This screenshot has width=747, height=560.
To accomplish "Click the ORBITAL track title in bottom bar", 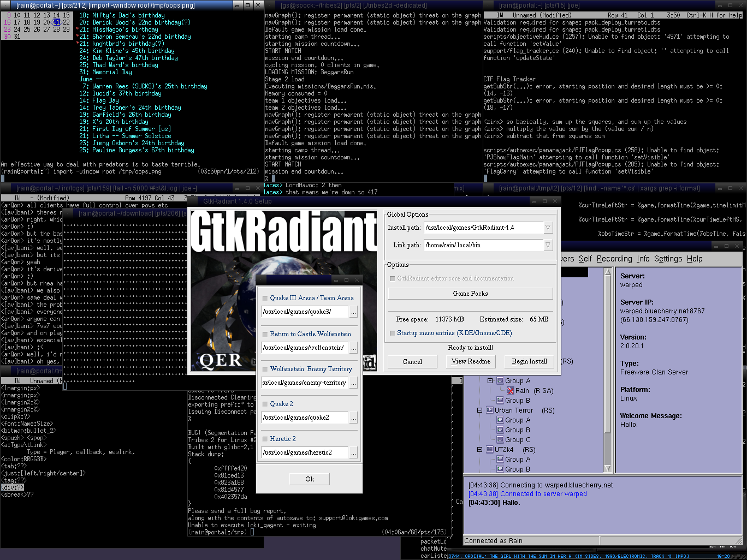I will click(x=568, y=556).
